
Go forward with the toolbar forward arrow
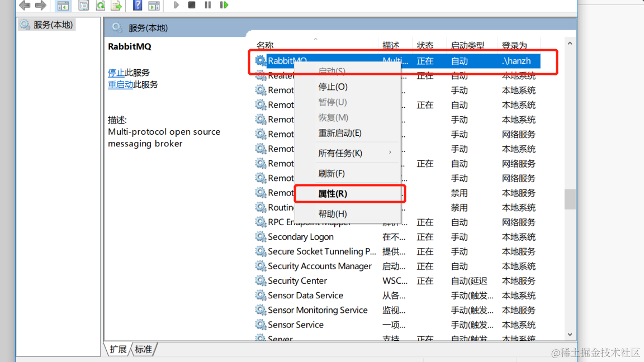[x=40, y=5]
